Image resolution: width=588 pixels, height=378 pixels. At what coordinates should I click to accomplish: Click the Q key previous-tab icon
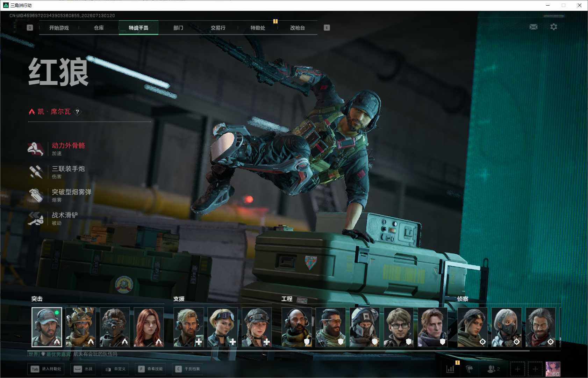30,28
